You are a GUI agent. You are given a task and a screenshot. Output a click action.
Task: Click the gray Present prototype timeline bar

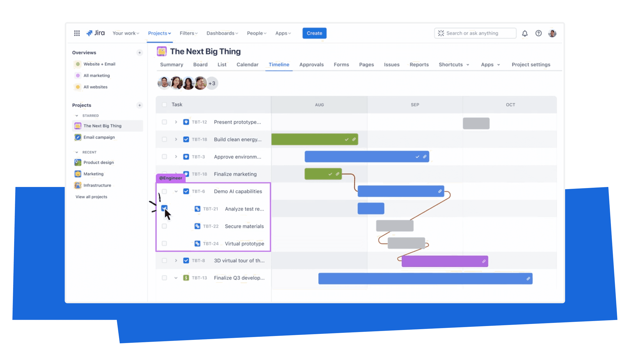tap(476, 123)
